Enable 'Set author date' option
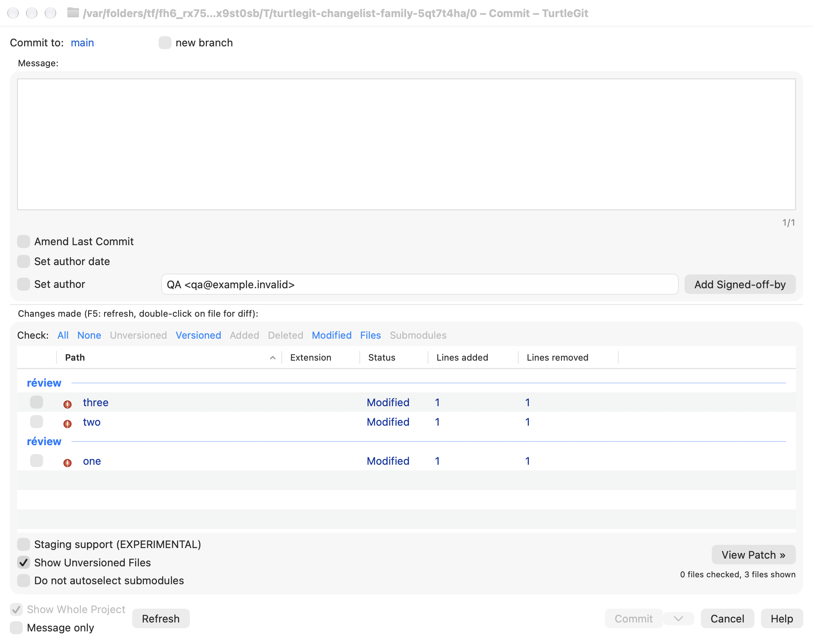813x644 pixels. (x=24, y=261)
